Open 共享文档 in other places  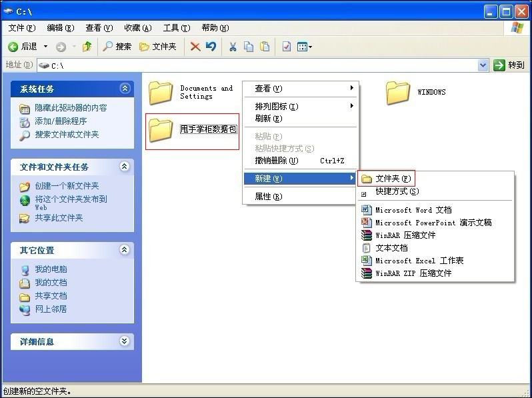pos(51,296)
